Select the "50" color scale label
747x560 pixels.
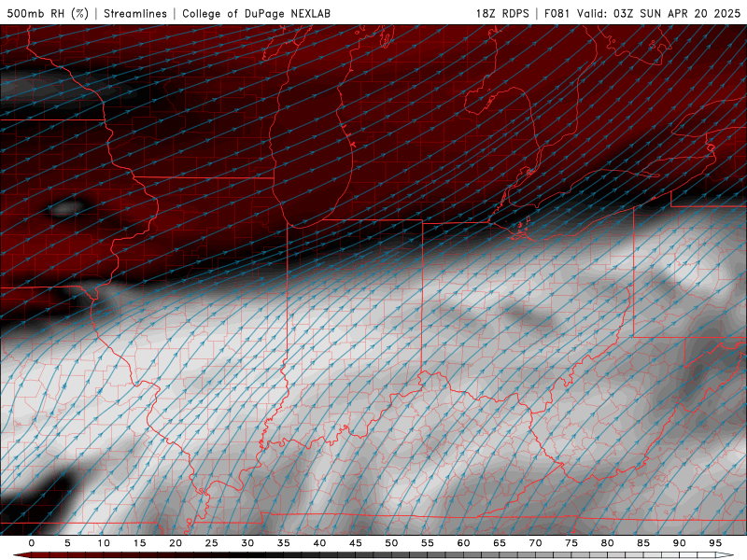(x=391, y=543)
